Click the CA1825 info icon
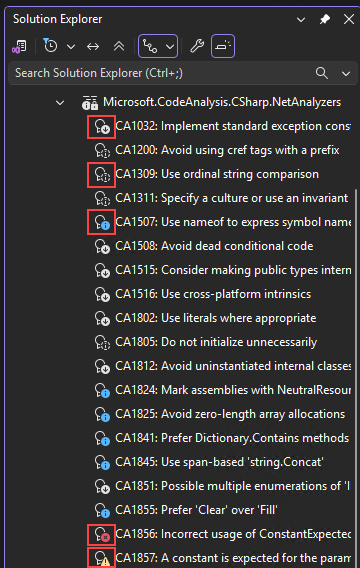The width and height of the screenshot is (360, 568). coord(102,414)
